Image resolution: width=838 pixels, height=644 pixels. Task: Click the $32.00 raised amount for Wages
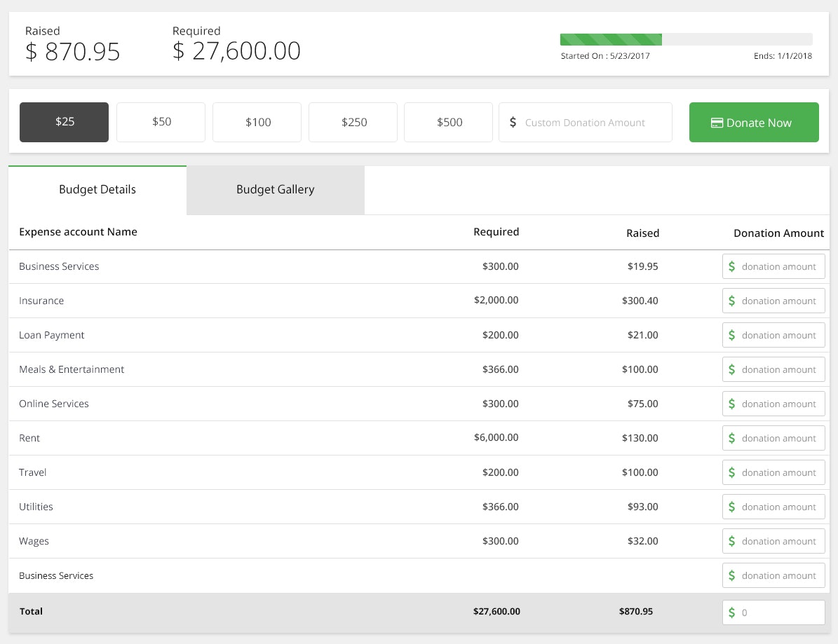[642, 541]
